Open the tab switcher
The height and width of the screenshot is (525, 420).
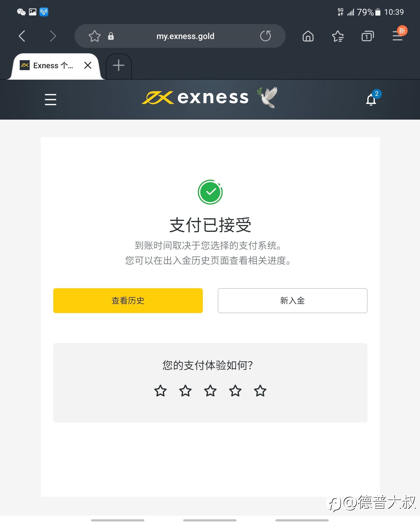pos(368,36)
